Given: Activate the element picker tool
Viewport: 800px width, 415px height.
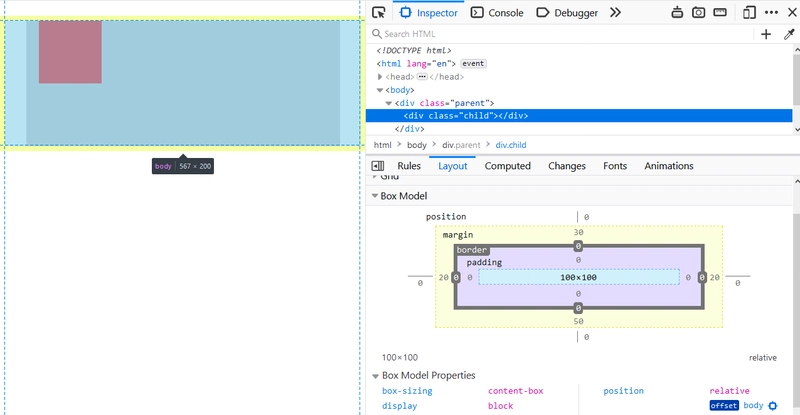Looking at the screenshot, I should click(x=378, y=13).
